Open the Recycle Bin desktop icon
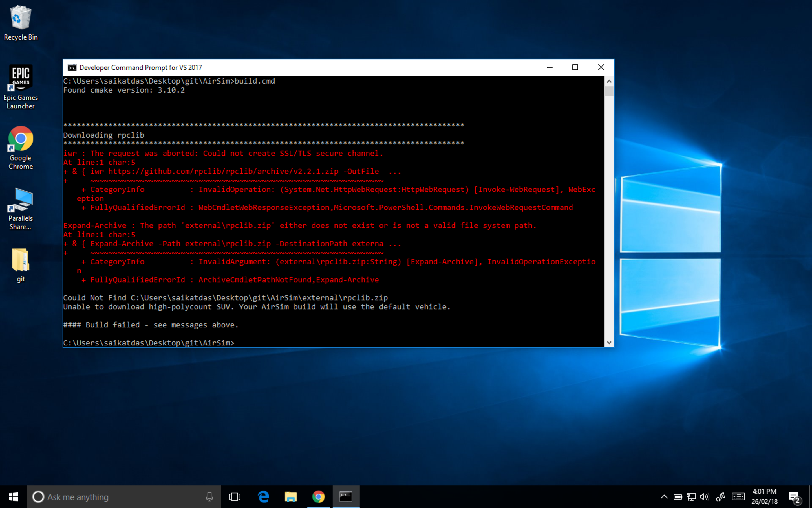Image resolution: width=812 pixels, height=508 pixels. [21, 23]
